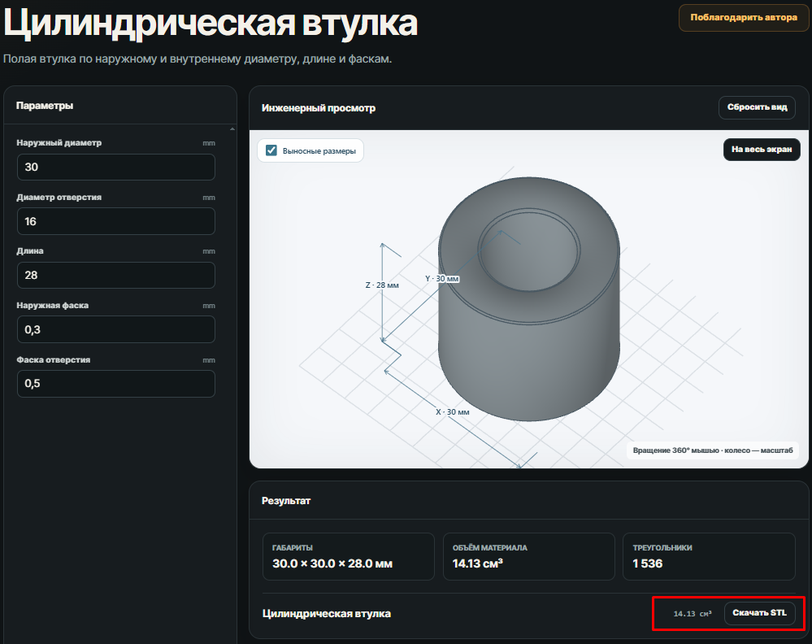Download the model via Скачать STL
The width and height of the screenshot is (812, 644).
pyautogui.click(x=759, y=613)
